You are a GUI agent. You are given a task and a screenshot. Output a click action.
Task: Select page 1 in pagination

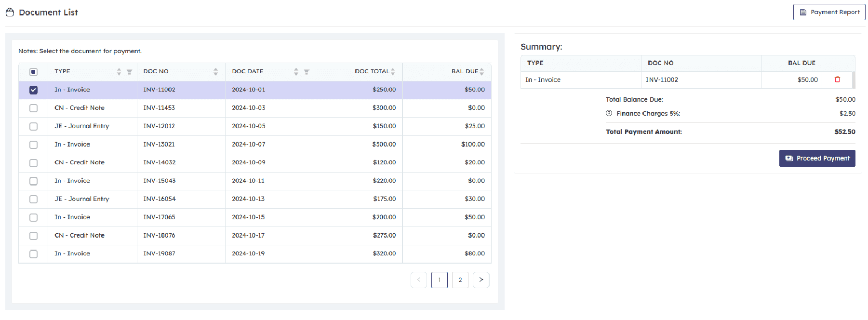click(440, 280)
